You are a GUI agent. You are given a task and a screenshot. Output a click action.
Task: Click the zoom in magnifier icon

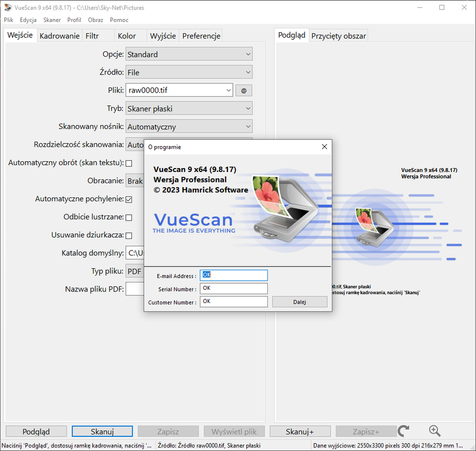coord(435,431)
